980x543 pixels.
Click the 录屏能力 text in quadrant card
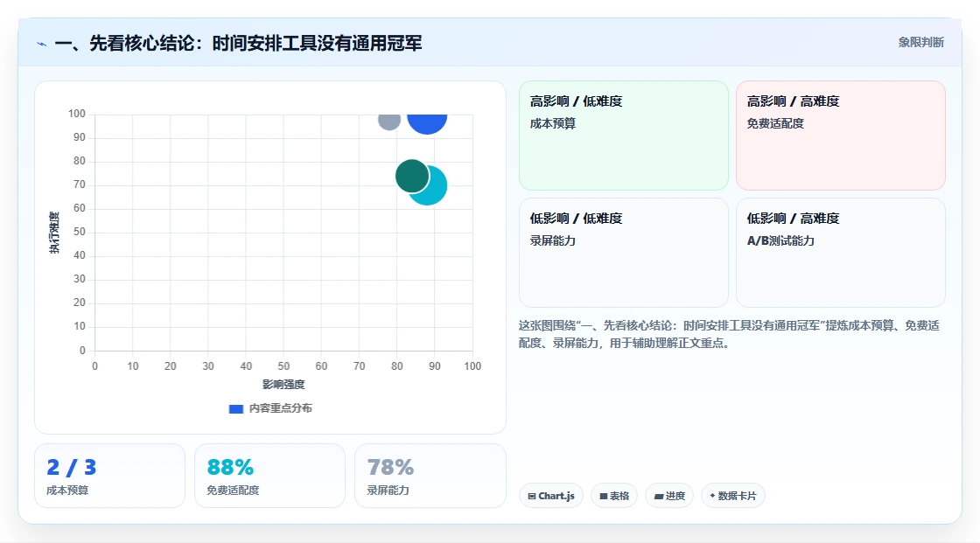pyautogui.click(x=552, y=241)
